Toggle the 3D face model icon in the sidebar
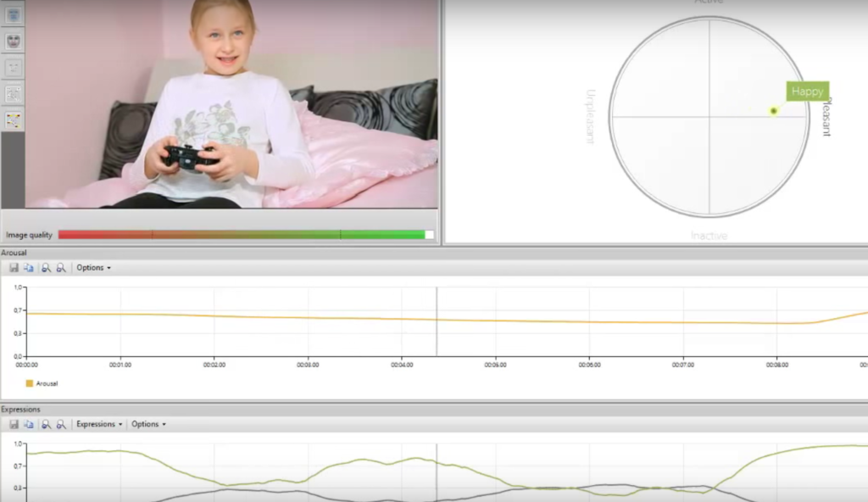The image size is (868, 502). coord(13,41)
